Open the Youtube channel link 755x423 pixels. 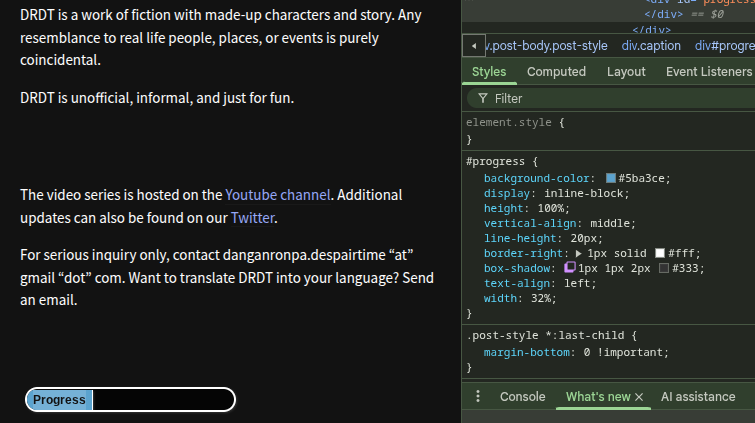coord(277,195)
